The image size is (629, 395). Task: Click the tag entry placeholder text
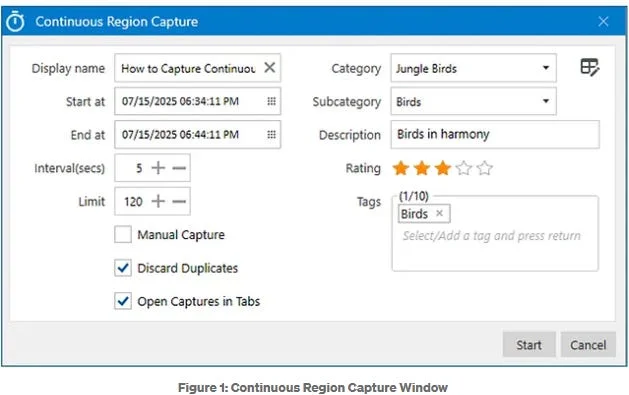point(491,236)
